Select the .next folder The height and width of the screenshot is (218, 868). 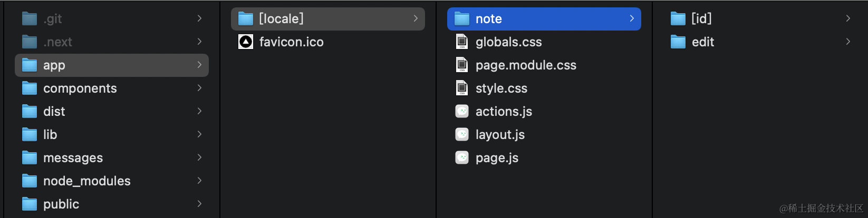(x=57, y=42)
